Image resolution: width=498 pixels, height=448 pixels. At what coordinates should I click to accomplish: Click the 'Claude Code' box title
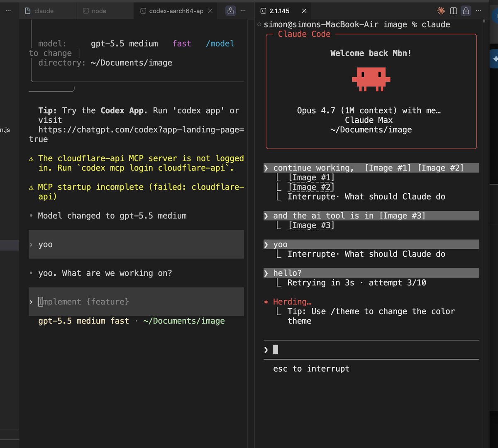pos(304,34)
